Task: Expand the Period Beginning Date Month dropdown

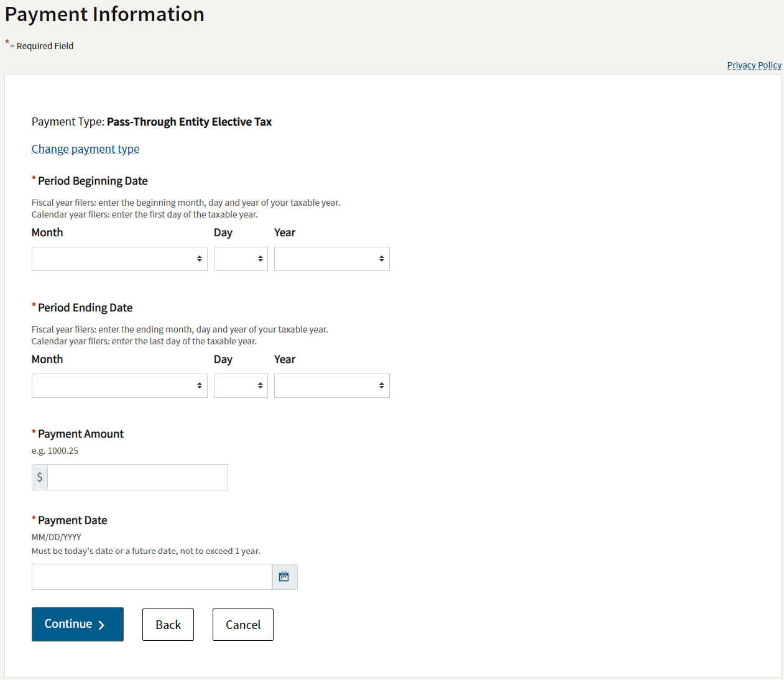Action: (x=119, y=259)
